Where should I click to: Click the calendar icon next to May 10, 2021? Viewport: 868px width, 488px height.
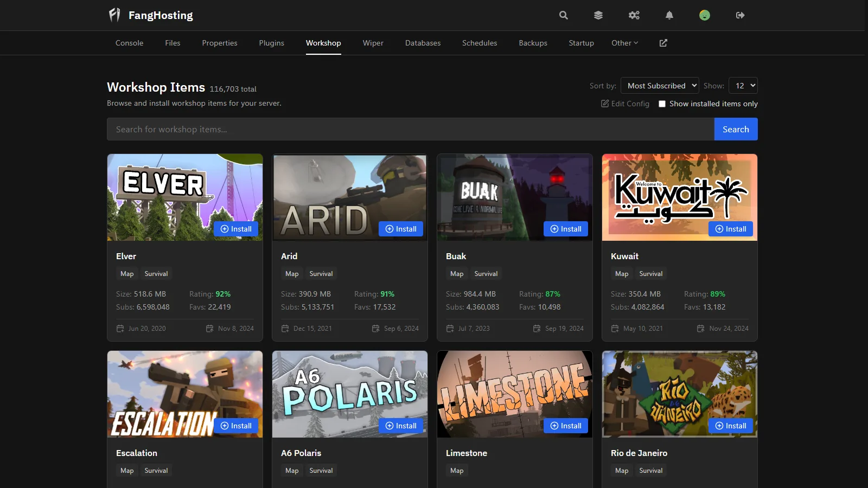click(615, 329)
